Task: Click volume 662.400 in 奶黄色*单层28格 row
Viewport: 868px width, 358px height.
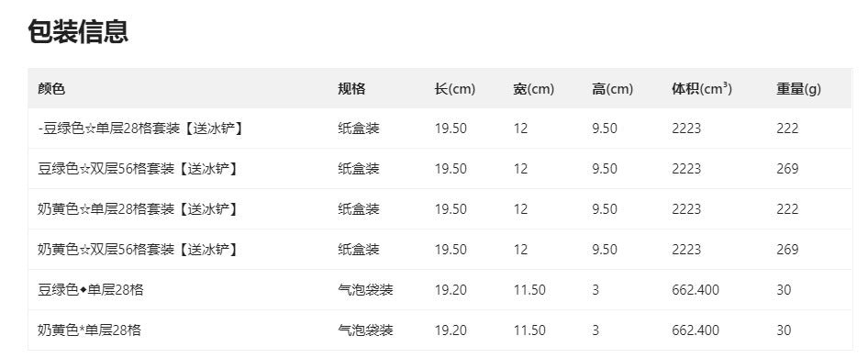Action: (x=696, y=330)
